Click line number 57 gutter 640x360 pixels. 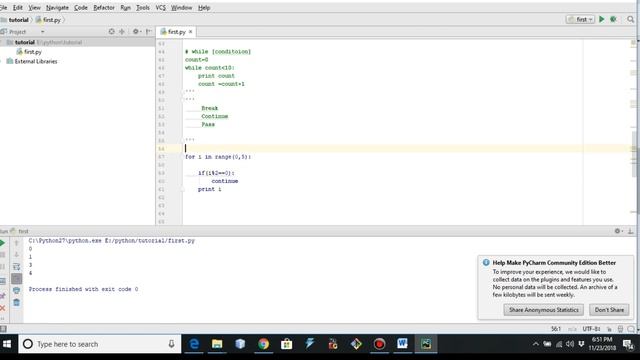point(161,157)
